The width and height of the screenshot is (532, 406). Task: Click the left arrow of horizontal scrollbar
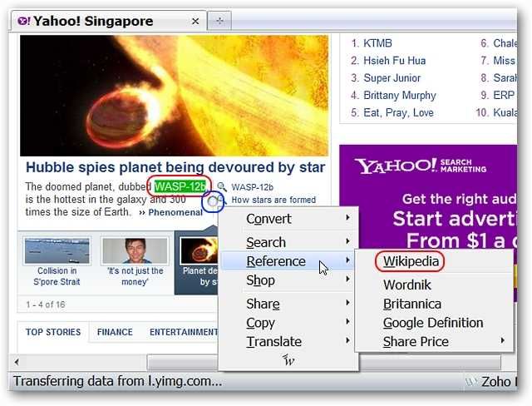click(17, 362)
